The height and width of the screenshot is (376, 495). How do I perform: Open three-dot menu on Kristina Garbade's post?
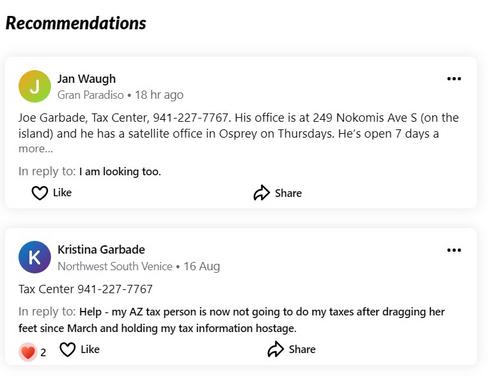coord(454,250)
